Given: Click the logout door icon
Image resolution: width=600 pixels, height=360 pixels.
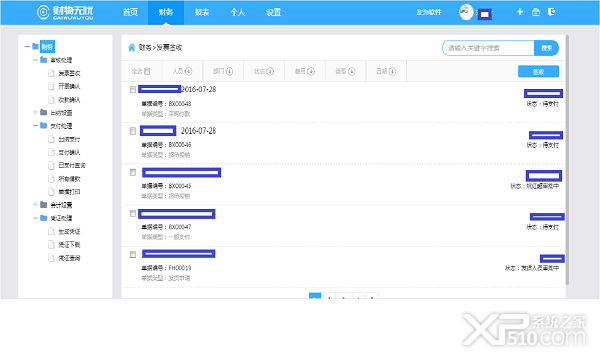Looking at the screenshot, I should click(551, 12).
